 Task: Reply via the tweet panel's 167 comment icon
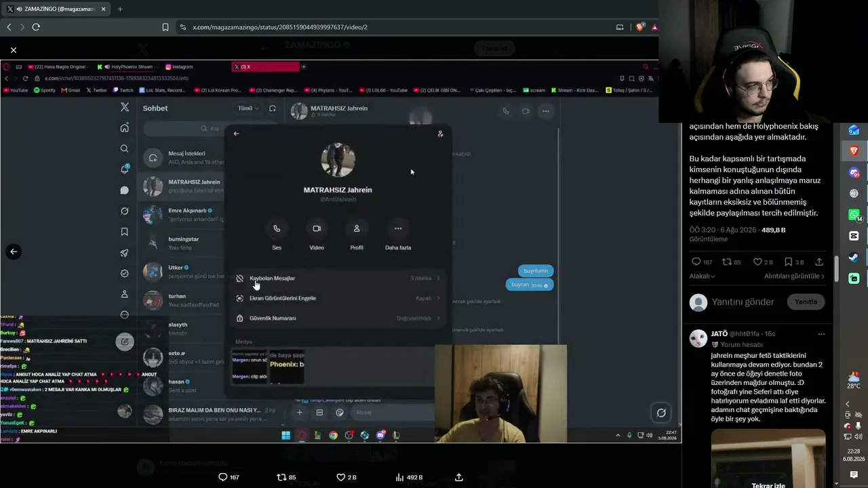coord(702,262)
